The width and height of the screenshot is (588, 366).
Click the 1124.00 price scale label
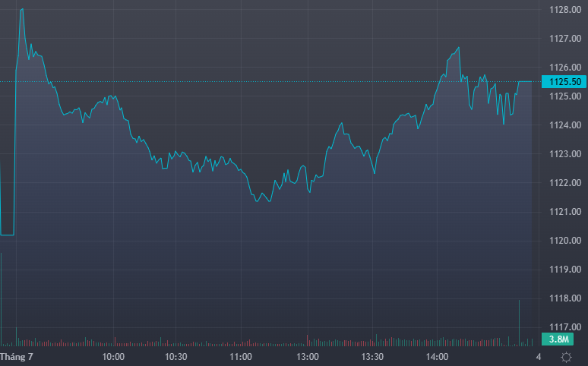click(564, 125)
